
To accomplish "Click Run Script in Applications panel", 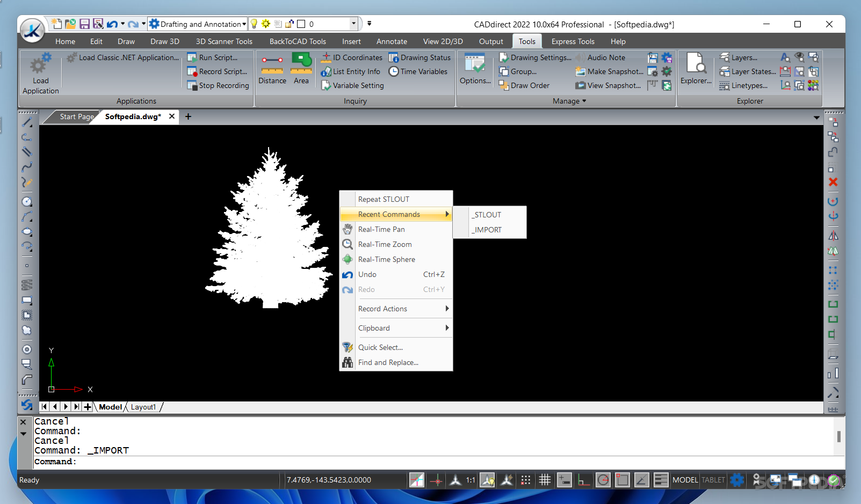I will click(213, 57).
